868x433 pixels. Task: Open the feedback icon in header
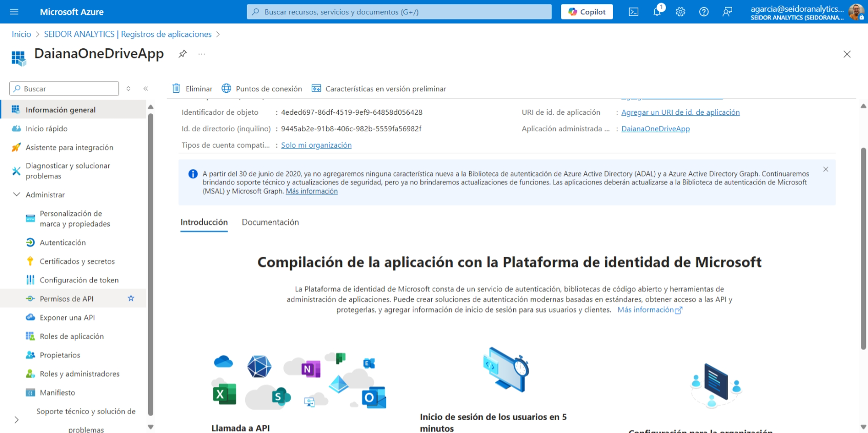(727, 12)
